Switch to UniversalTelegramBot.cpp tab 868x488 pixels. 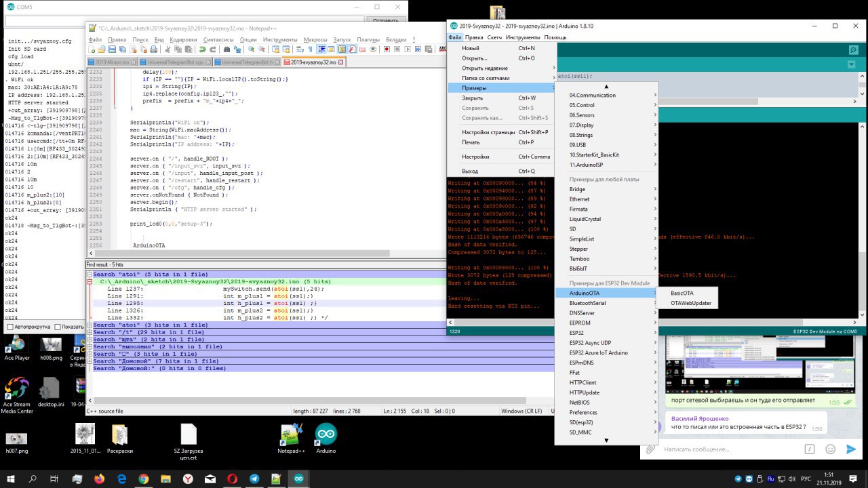click(x=176, y=62)
